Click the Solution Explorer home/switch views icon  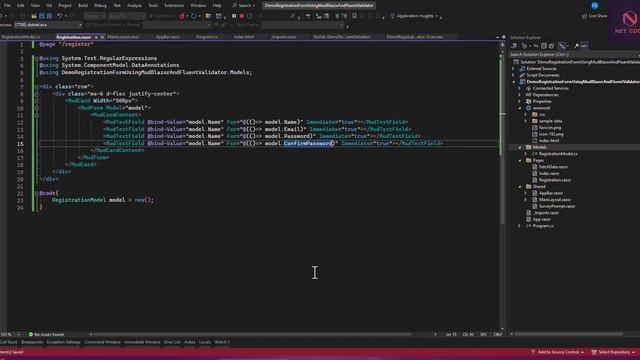[x=514, y=46]
